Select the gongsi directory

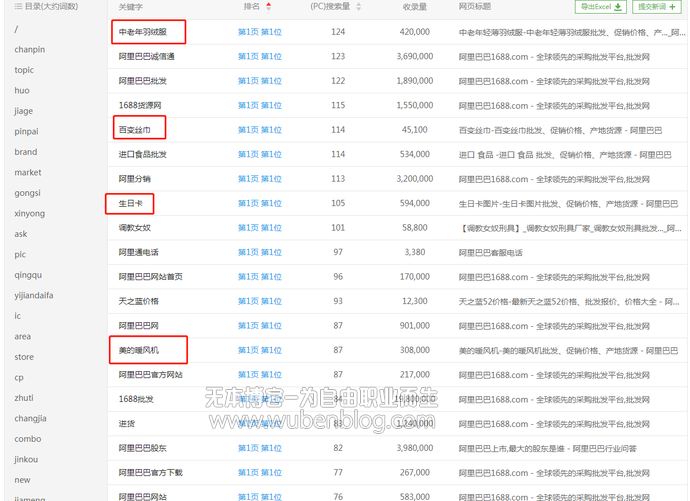pos(27,193)
